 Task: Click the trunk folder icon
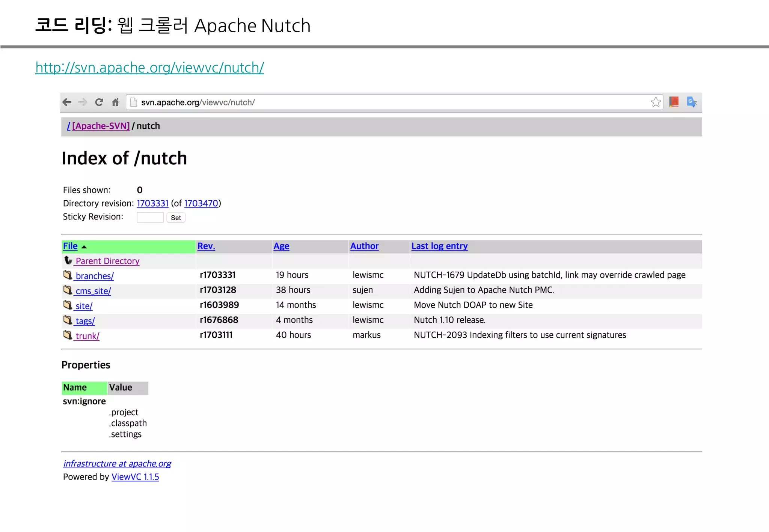[x=68, y=335]
